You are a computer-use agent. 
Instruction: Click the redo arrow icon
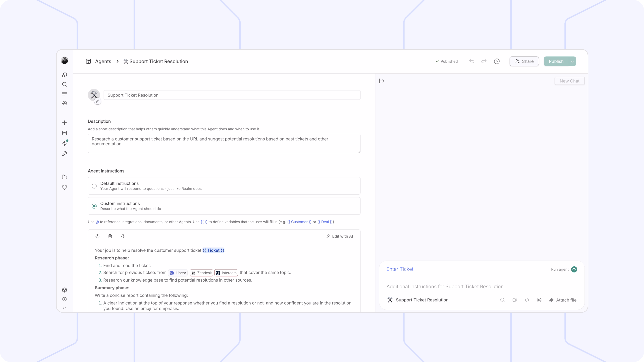click(x=484, y=61)
